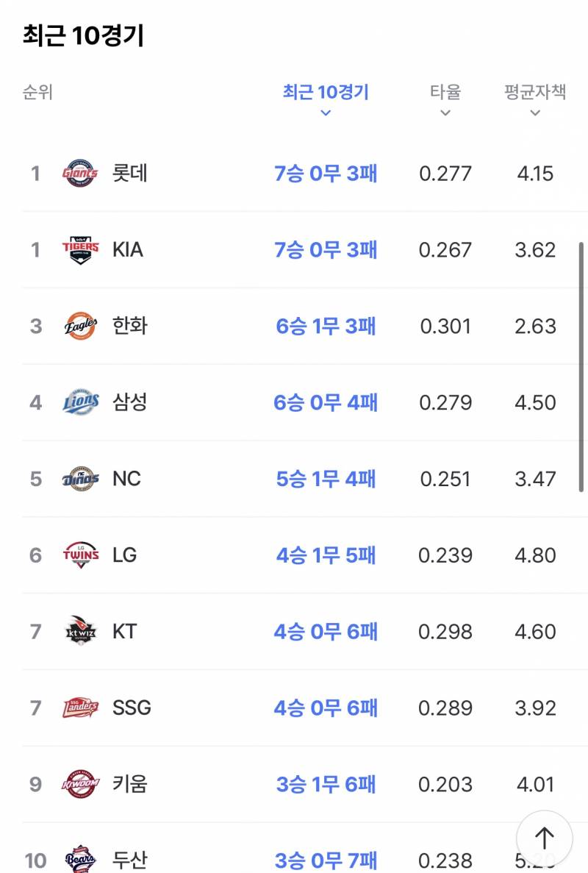
Task: Tap the Samsung Lions logo
Action: (81, 402)
